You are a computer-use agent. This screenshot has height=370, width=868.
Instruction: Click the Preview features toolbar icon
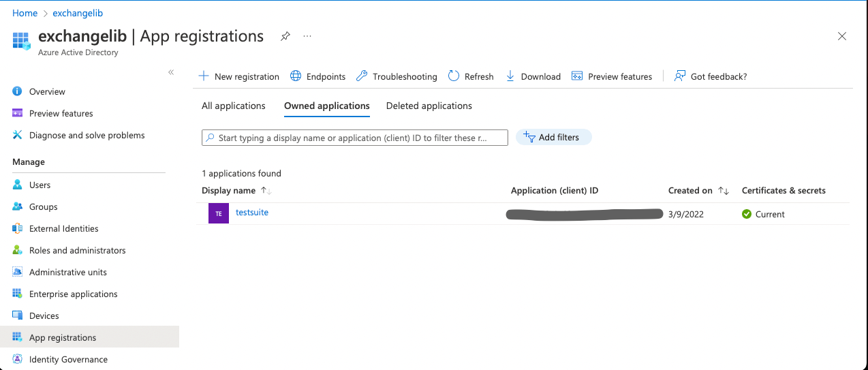point(577,76)
